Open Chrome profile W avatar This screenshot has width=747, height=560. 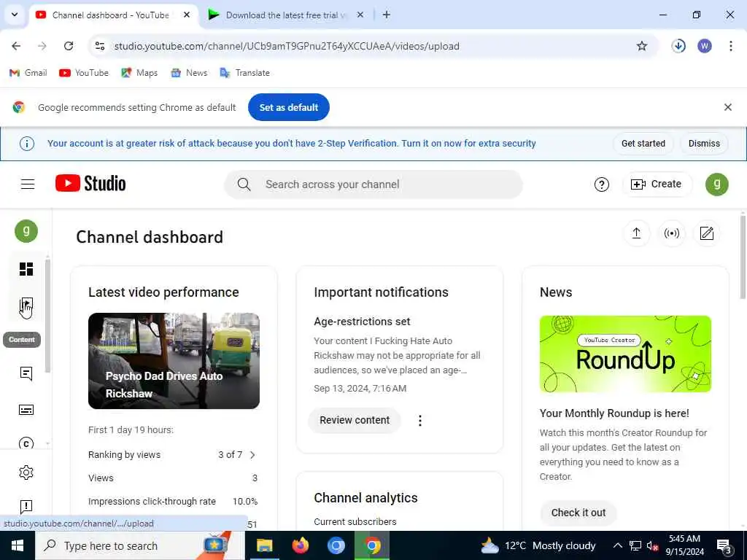[705, 46]
